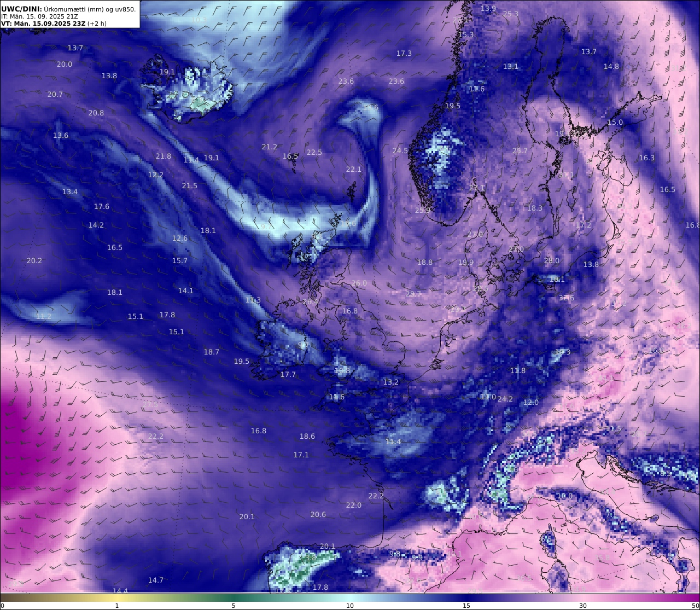The height and width of the screenshot is (610, 700).
Task: Click the color scale tick labeled 5
Action: (x=234, y=606)
